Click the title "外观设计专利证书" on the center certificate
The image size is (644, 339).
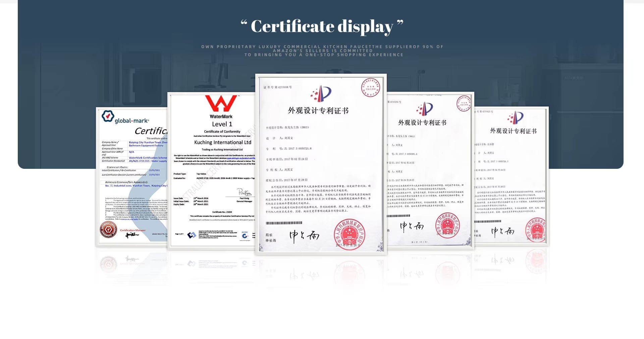click(318, 111)
